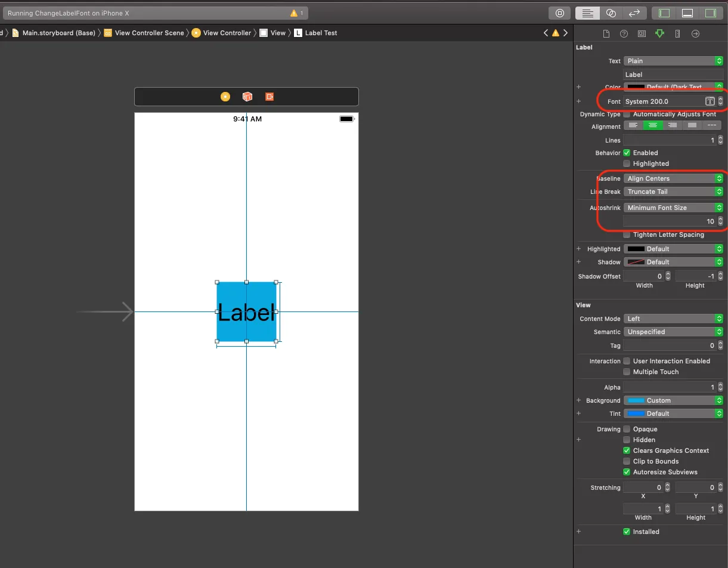Open the Size inspector ruler icon
The image size is (728, 568).
(677, 34)
